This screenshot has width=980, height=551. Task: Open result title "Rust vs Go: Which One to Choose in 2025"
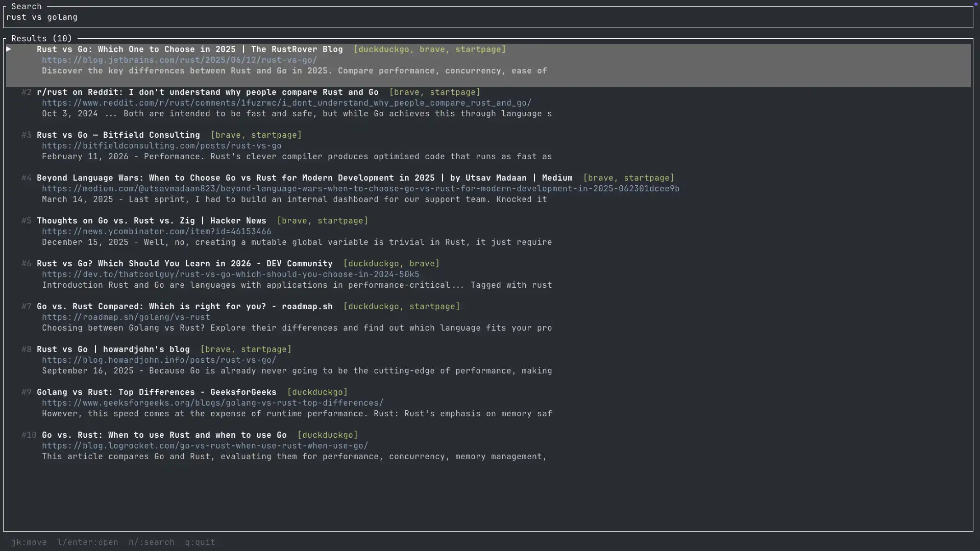pos(190,49)
